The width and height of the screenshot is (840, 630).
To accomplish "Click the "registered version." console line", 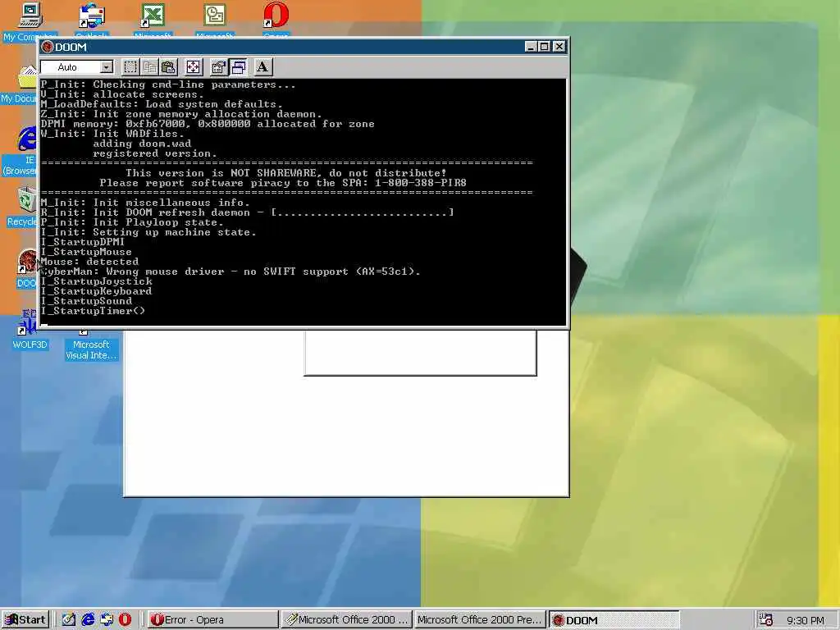I will [x=155, y=153].
